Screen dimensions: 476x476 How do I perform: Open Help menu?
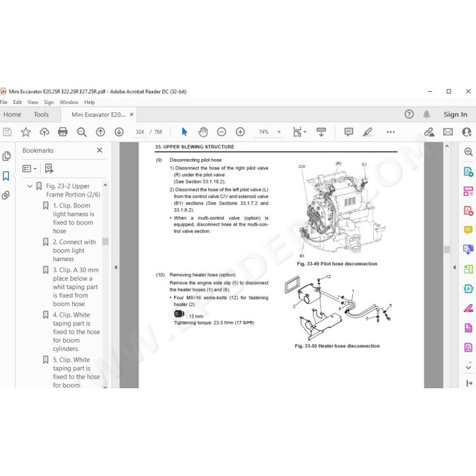coord(90,102)
